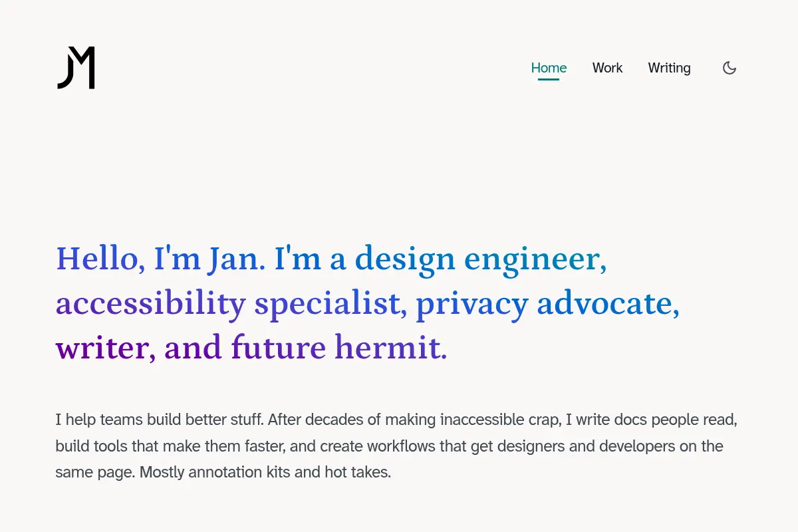Open the Writing section
Screen dimensions: 798x532
(669, 68)
